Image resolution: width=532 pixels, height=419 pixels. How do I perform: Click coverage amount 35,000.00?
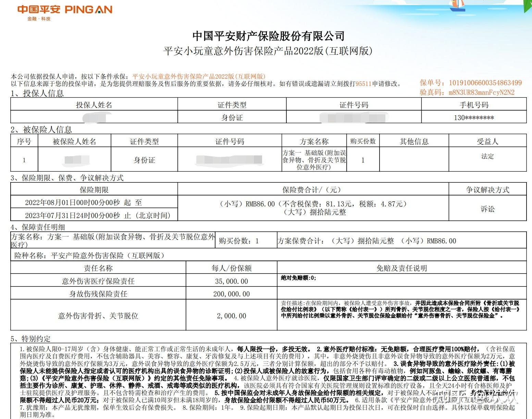point(232,281)
